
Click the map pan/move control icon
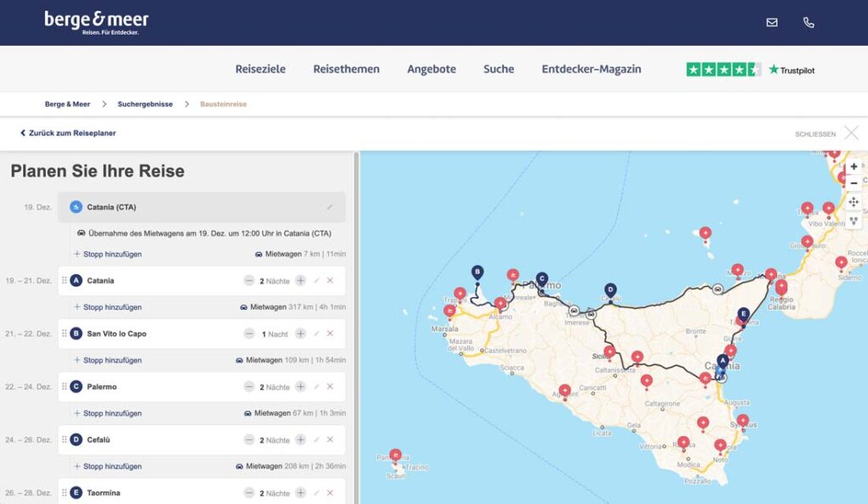pos(854,202)
